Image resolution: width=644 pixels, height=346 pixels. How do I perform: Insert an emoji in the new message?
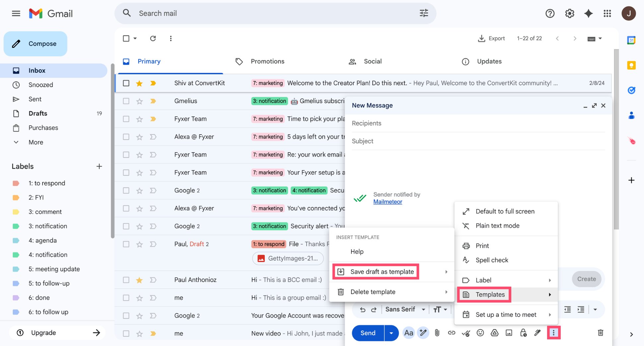(x=480, y=333)
